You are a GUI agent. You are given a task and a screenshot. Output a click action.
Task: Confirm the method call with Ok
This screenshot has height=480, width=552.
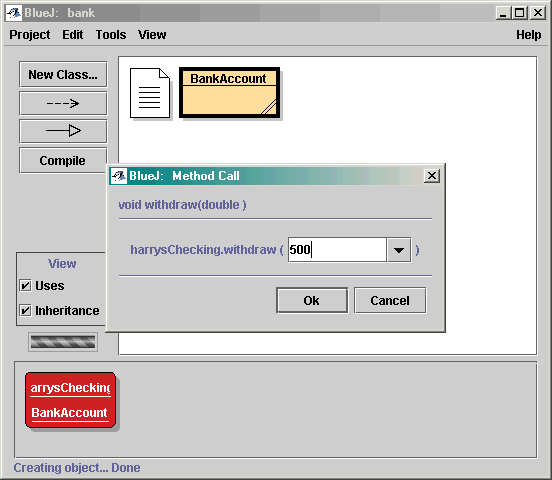click(x=312, y=300)
